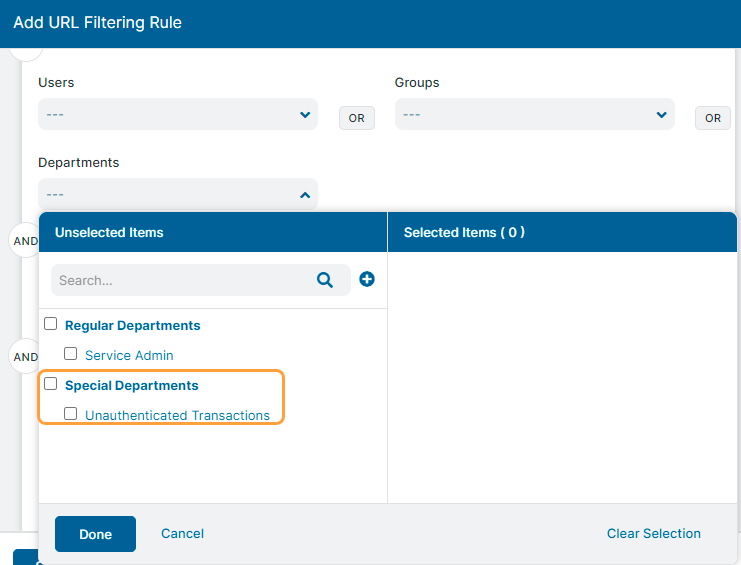Check the Regular Departments checkbox
Screen dimensions: 741x565
click(x=51, y=324)
